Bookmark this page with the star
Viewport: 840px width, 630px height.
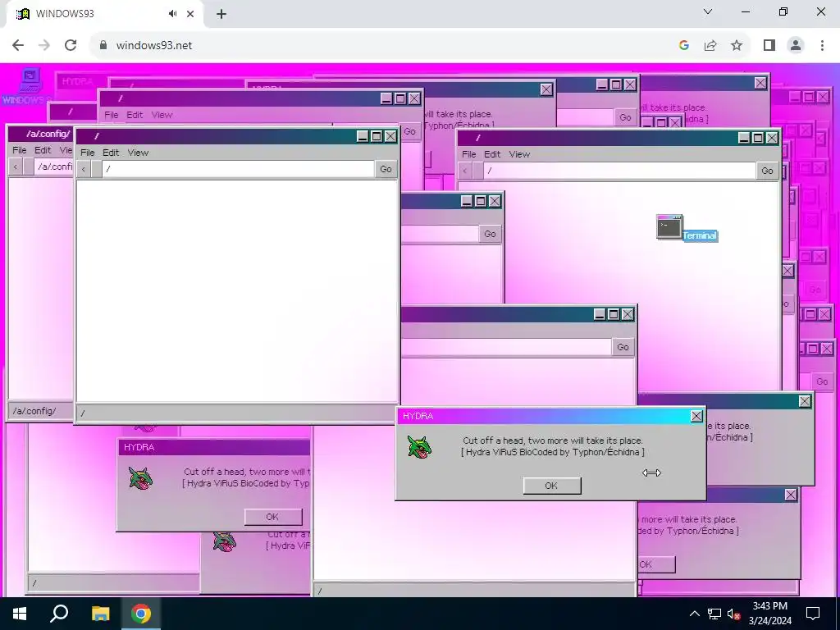(737, 46)
